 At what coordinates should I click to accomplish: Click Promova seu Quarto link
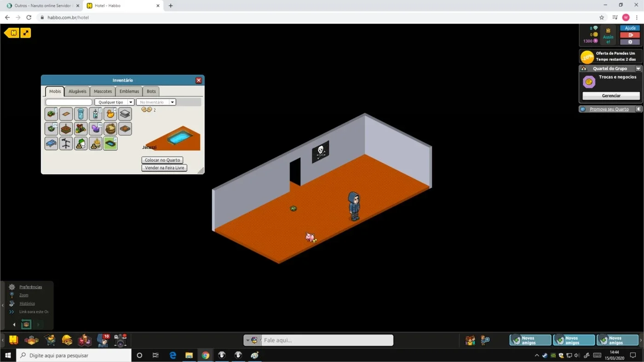(609, 109)
